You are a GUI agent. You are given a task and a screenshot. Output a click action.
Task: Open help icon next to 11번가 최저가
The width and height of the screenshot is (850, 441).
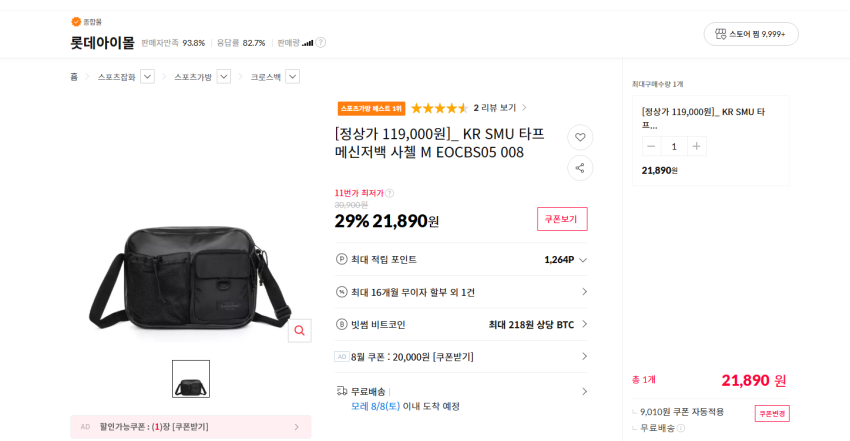pyautogui.click(x=390, y=193)
